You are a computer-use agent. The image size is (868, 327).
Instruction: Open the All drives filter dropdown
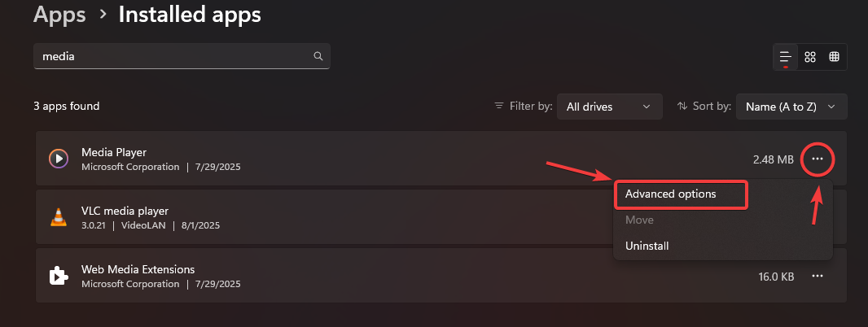click(x=609, y=107)
